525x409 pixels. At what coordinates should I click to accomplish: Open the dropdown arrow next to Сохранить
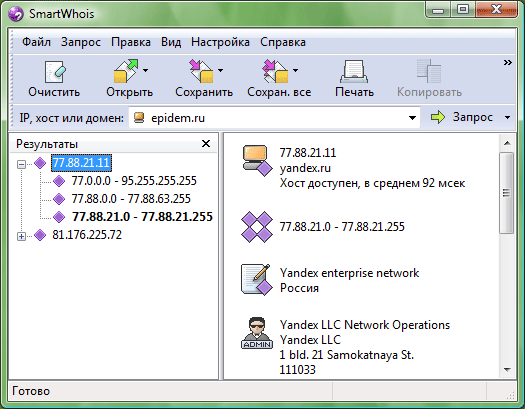pos(220,70)
